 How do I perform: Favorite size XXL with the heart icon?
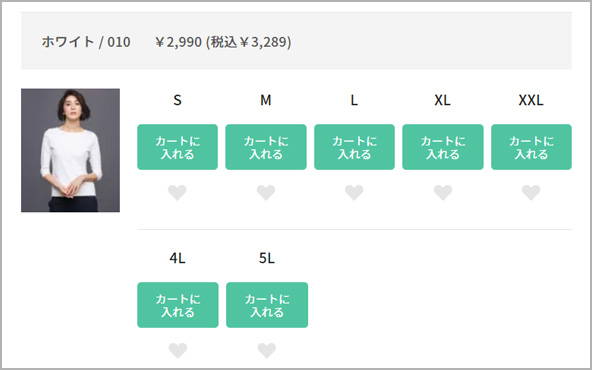click(x=531, y=193)
